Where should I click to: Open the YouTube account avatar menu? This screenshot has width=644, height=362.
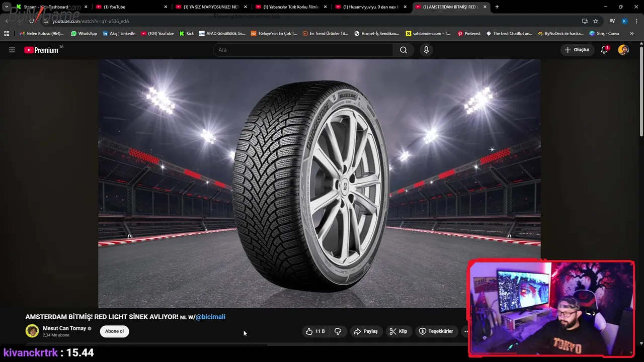tap(623, 50)
